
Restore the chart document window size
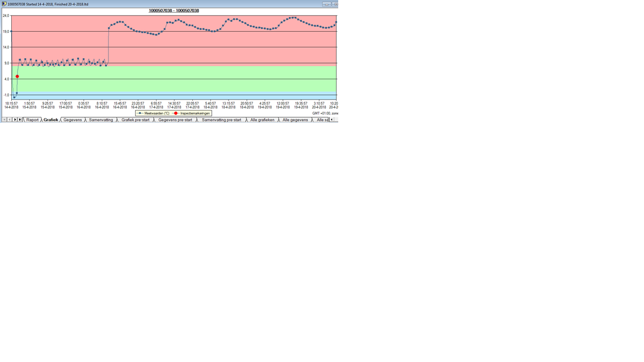(335, 4)
